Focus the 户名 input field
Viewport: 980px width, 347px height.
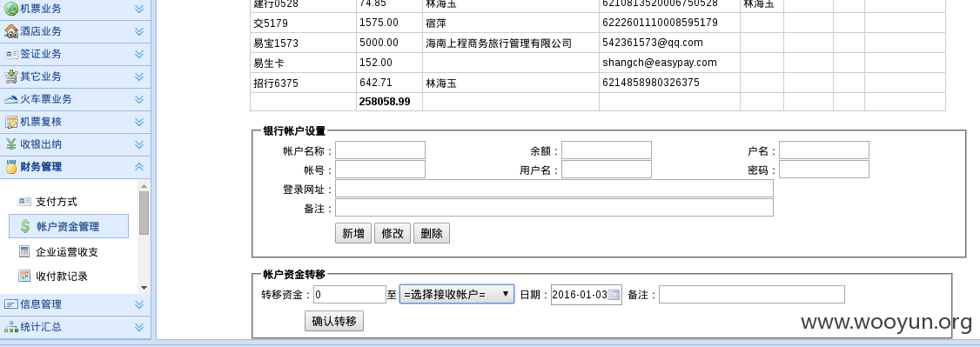823,150
